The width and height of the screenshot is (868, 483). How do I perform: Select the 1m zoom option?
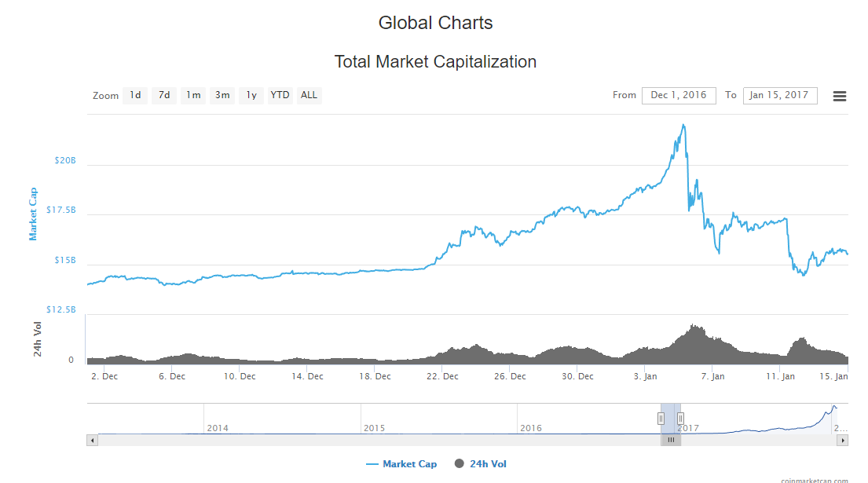[193, 95]
